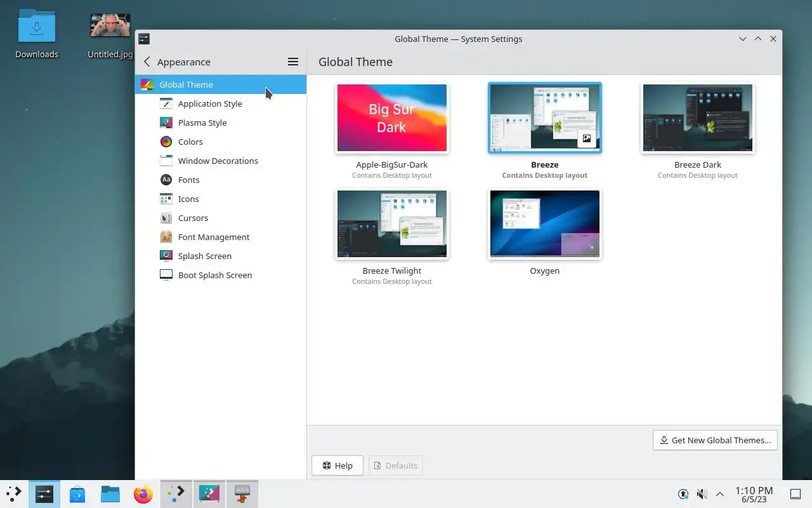The image size is (812, 508).
Task: Click the Icons category icon
Action: tap(166, 199)
